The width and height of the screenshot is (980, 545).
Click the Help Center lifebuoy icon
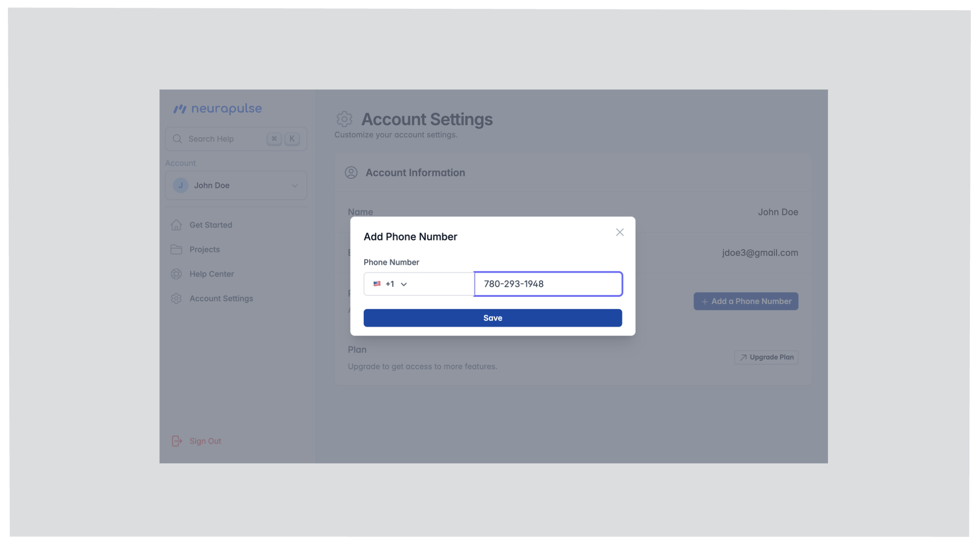pyautogui.click(x=176, y=274)
